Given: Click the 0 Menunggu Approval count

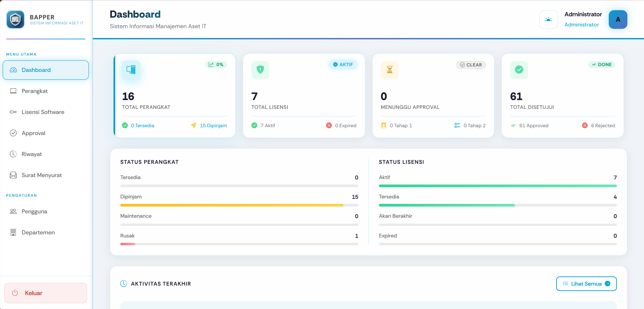Looking at the screenshot, I should click(x=384, y=96).
